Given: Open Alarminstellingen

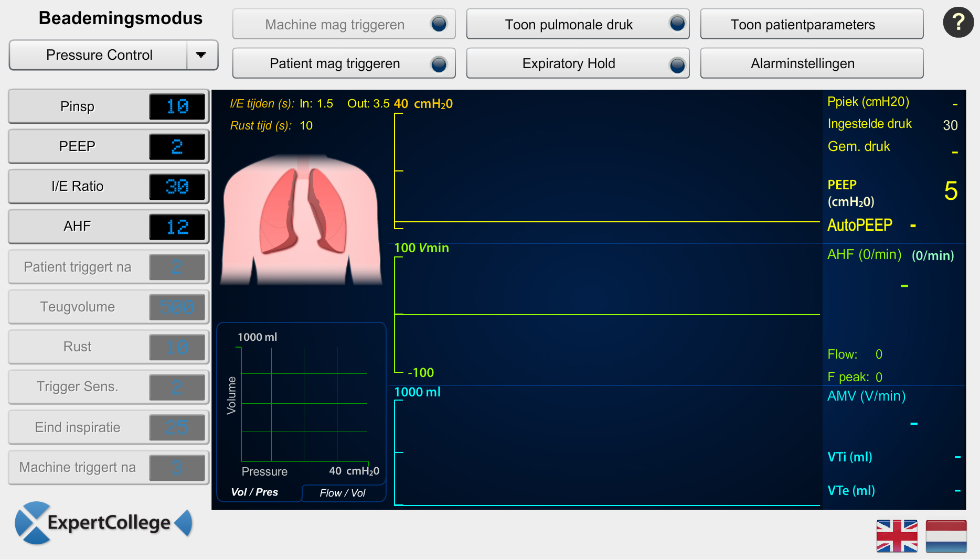Looking at the screenshot, I should pyautogui.click(x=812, y=63).
